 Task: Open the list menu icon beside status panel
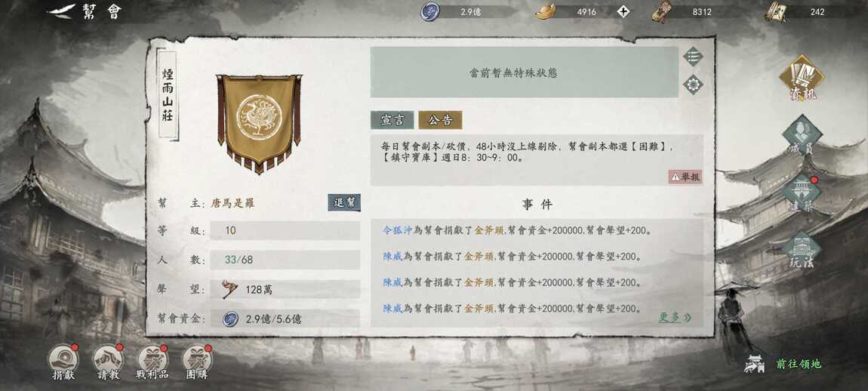click(693, 56)
